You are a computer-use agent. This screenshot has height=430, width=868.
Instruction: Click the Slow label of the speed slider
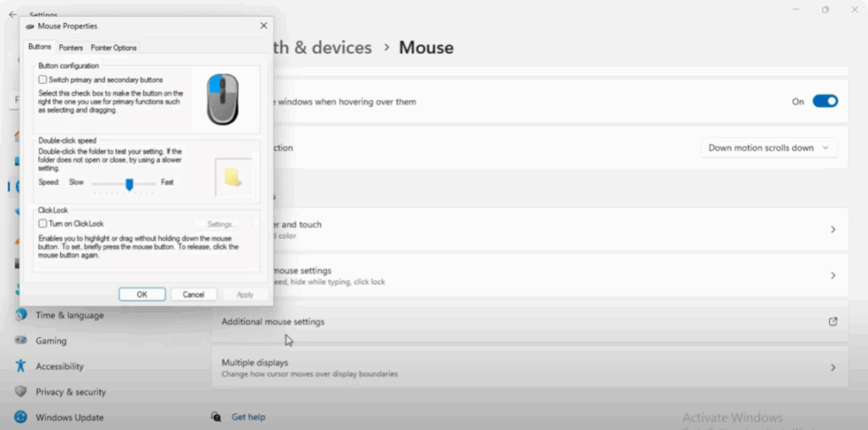[76, 181]
